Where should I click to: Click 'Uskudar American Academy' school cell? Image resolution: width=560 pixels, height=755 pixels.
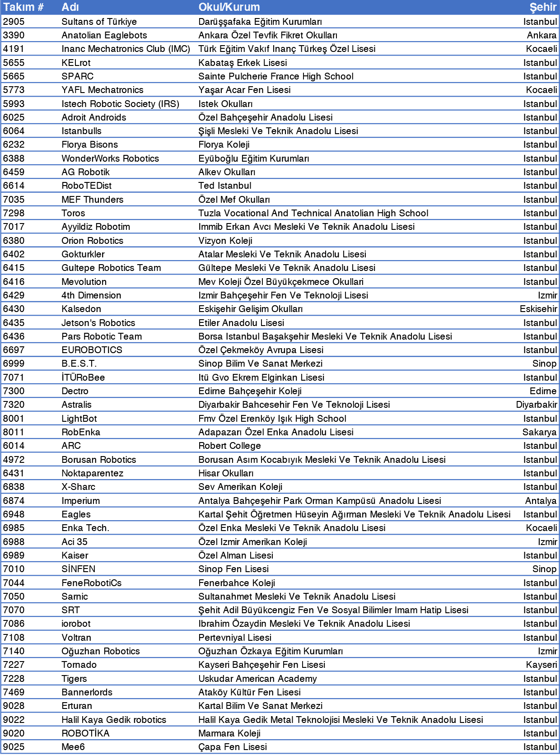[x=257, y=679]
